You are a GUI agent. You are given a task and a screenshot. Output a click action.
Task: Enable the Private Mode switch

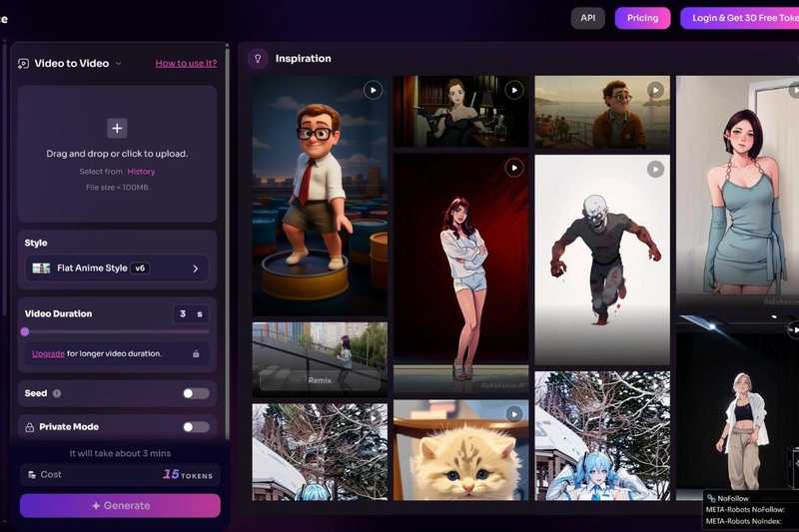[x=196, y=427]
